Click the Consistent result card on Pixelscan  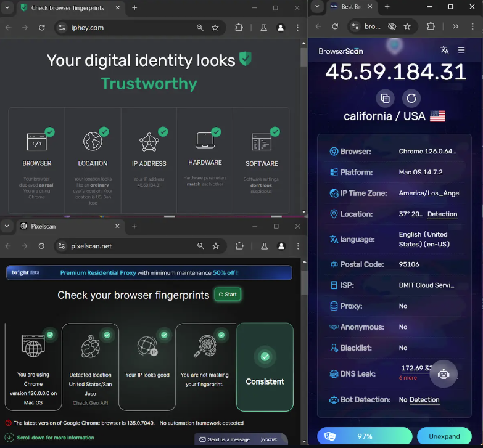pyautogui.click(x=265, y=367)
